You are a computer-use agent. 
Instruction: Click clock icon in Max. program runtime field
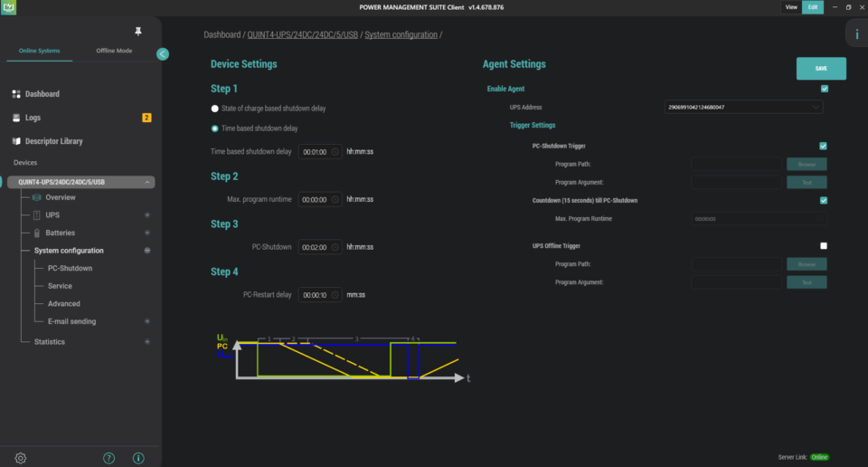335,199
